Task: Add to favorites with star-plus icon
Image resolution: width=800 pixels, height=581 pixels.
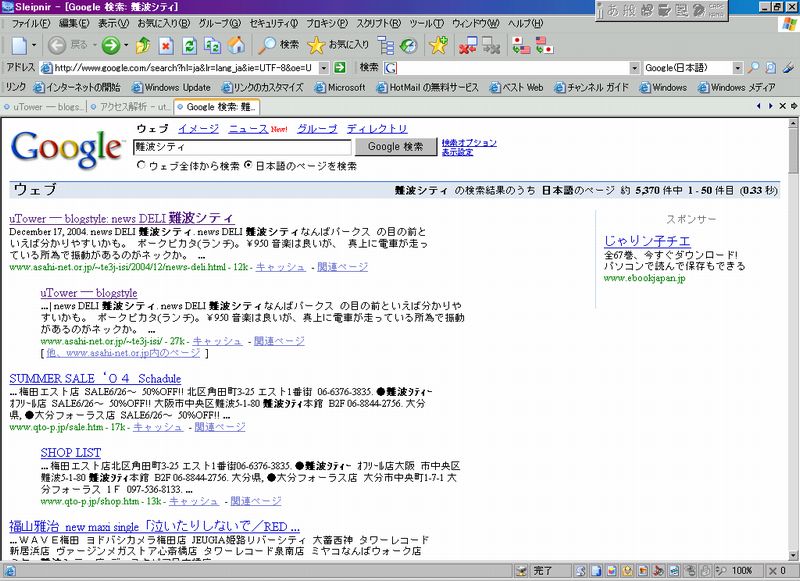Action: tap(438, 46)
